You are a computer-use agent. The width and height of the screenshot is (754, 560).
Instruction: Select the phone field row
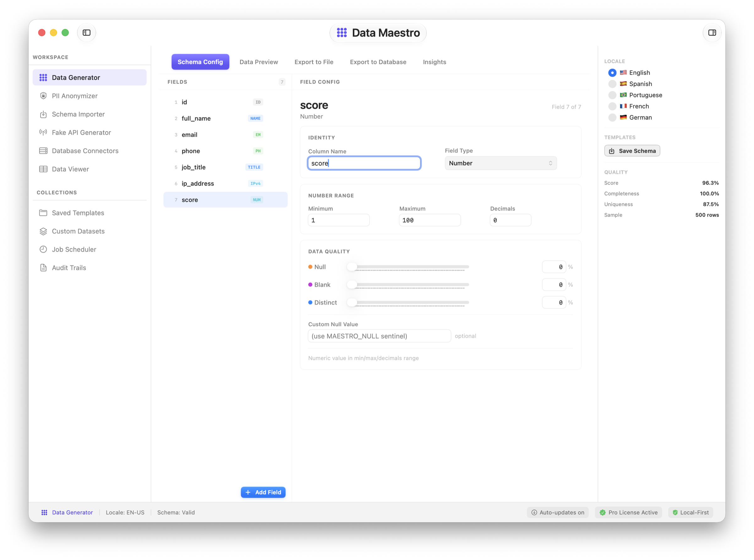(x=225, y=151)
